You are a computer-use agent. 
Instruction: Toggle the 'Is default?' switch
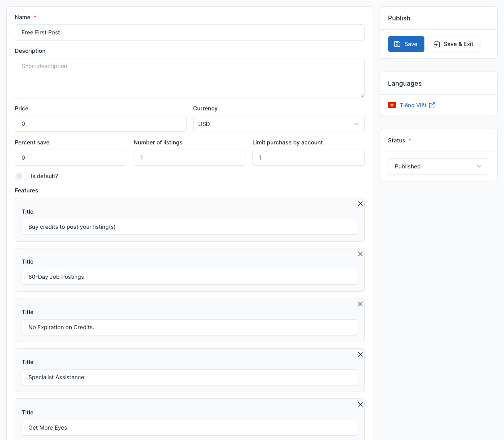[x=21, y=176]
